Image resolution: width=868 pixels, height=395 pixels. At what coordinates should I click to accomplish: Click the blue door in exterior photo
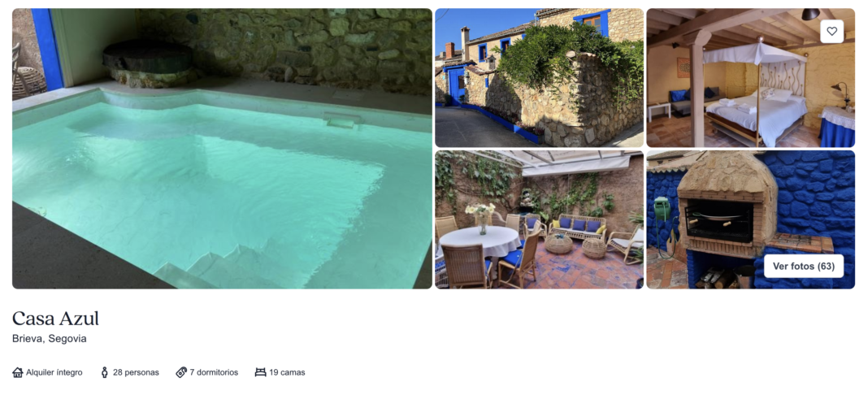coord(458,86)
